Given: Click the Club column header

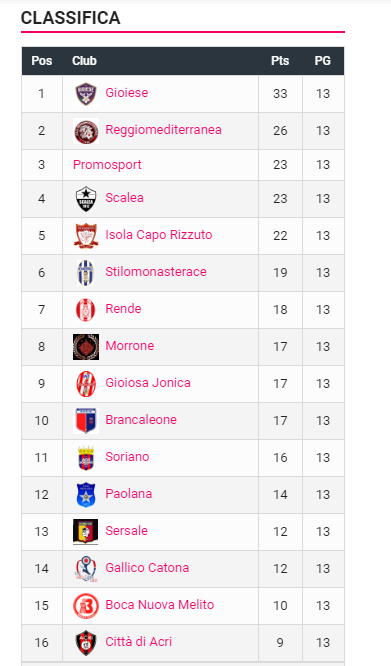Looking at the screenshot, I should 84,61.
